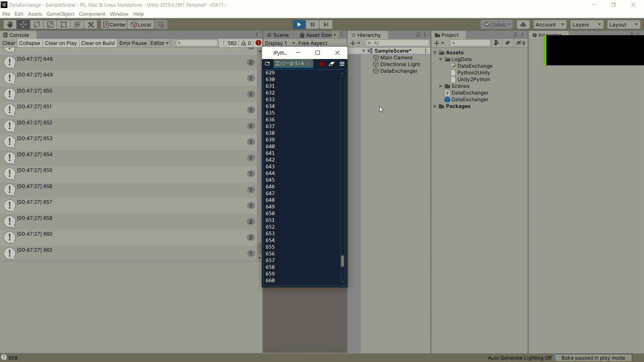
Task: Switch transform handle orientation to Local
Action: tap(141, 24)
